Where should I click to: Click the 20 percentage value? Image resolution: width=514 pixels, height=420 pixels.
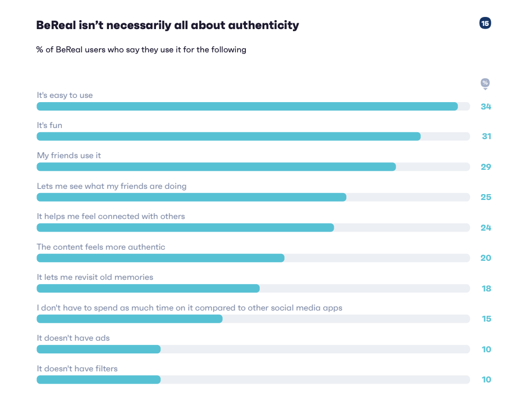486,258
